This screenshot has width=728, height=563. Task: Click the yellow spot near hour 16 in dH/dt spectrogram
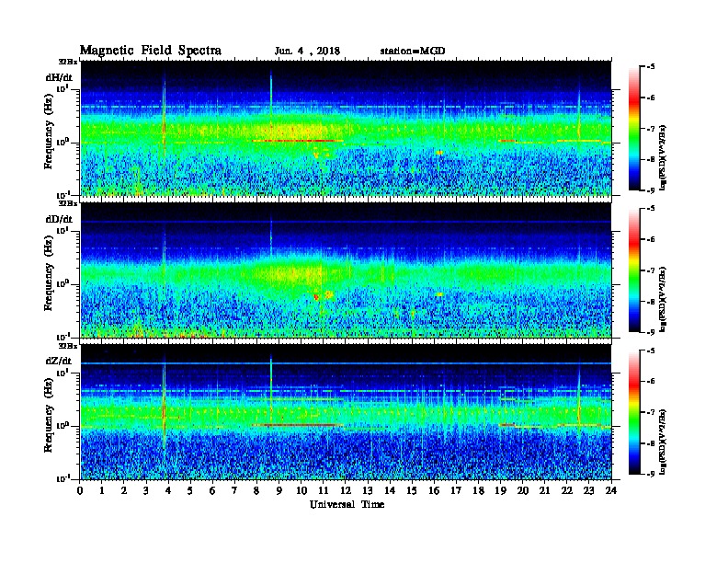438,153
